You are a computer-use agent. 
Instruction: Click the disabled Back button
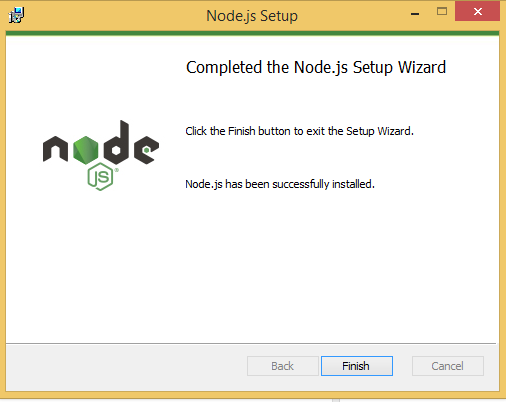click(283, 366)
